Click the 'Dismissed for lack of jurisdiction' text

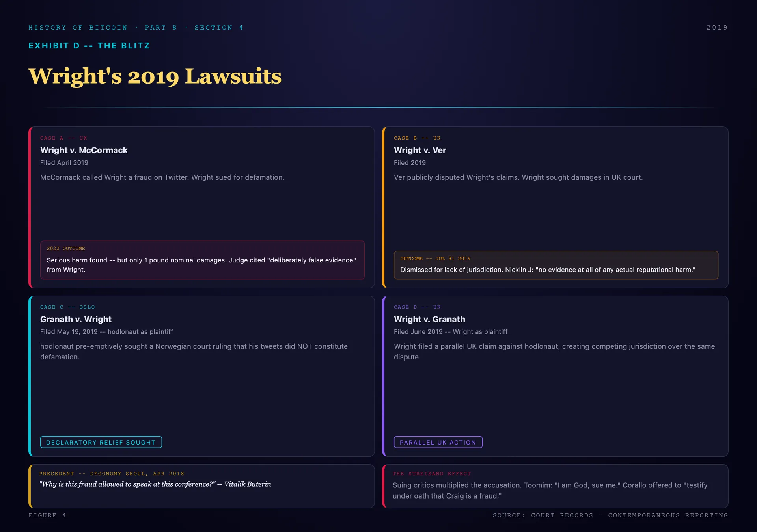point(548,270)
